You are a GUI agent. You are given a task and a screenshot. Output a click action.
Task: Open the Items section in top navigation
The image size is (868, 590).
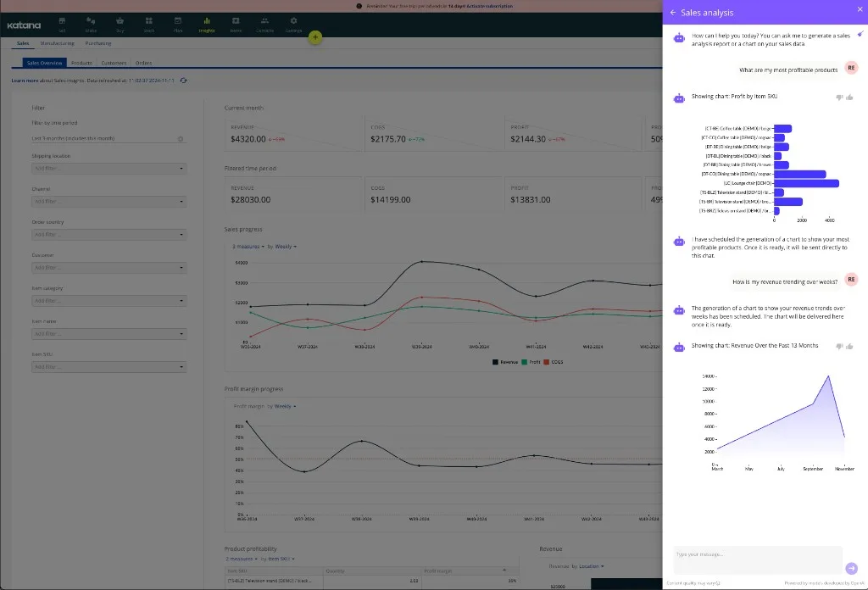point(236,25)
